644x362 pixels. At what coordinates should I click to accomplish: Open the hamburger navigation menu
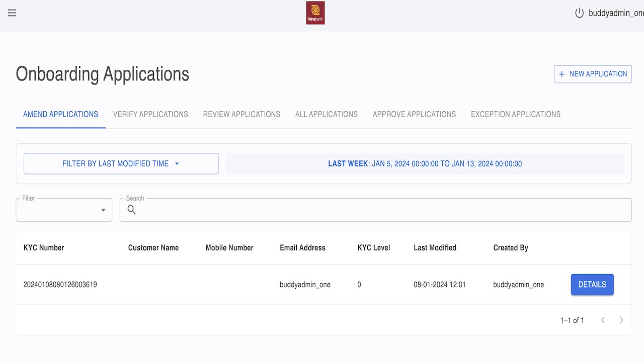pos(12,13)
